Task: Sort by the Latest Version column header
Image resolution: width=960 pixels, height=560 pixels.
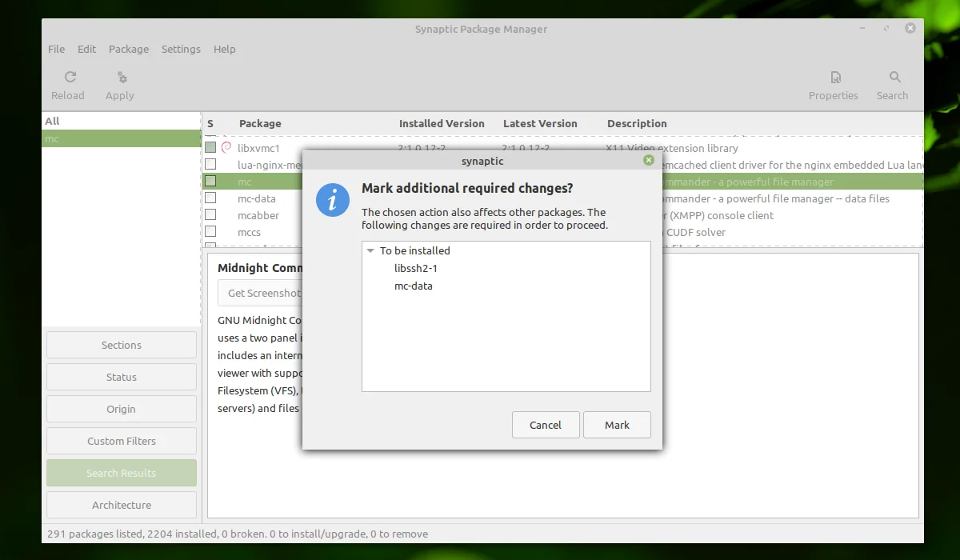Action: tap(540, 123)
